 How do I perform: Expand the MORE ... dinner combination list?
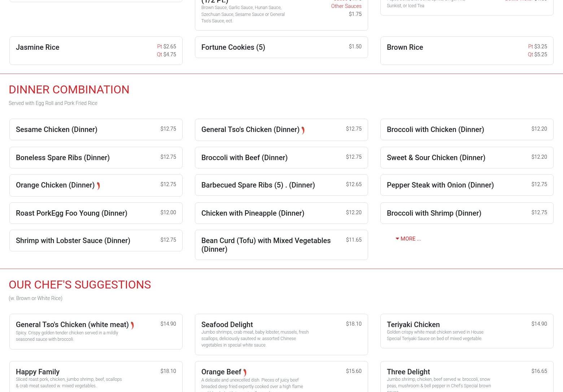408,239
